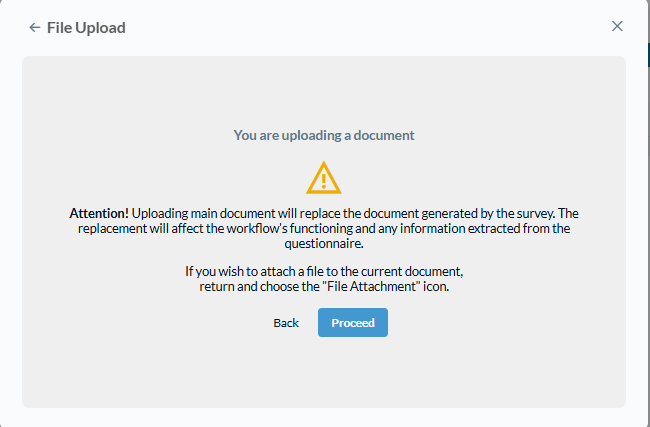
Task: Click the bold Attention! word
Action: pyautogui.click(x=99, y=213)
